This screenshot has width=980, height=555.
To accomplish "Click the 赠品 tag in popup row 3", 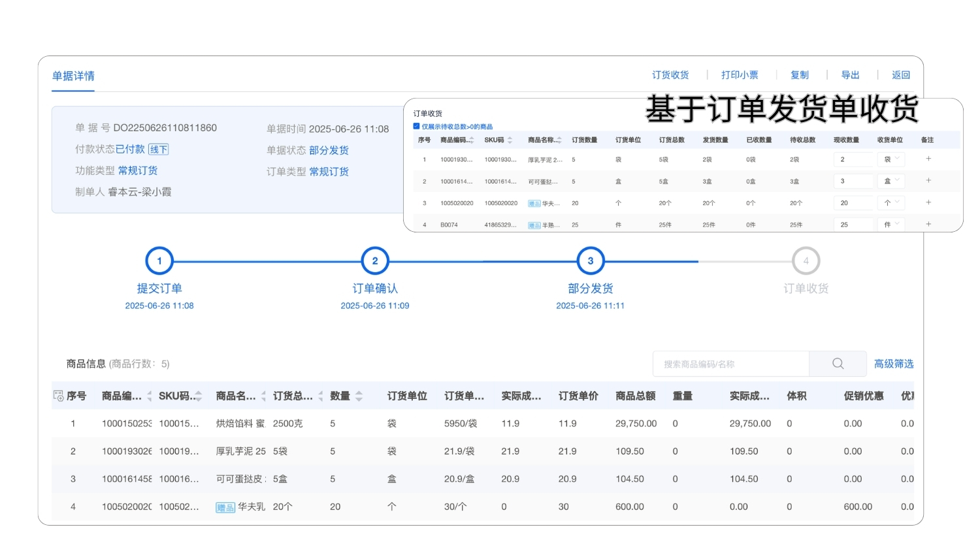I will 534,204.
